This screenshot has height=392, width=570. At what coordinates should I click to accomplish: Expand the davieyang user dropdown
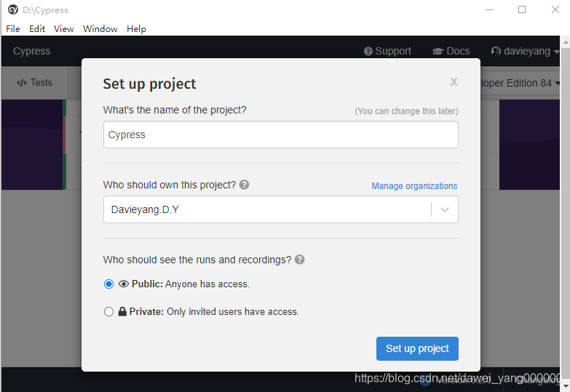coord(525,51)
